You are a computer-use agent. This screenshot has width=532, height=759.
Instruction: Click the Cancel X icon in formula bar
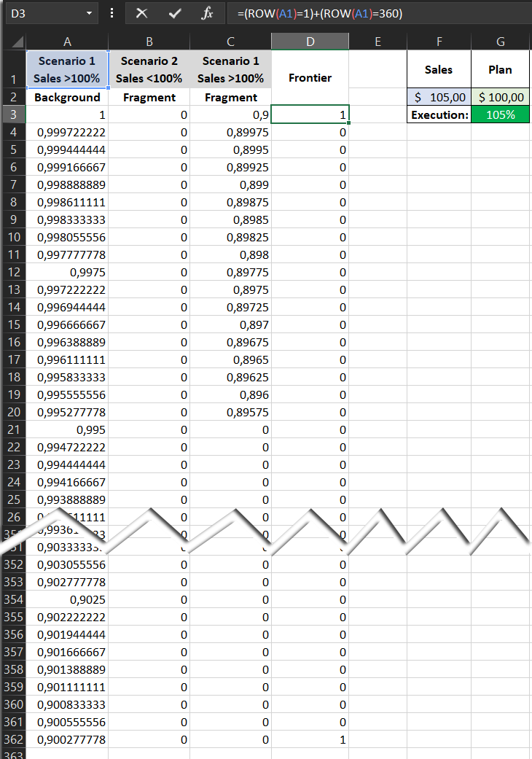coord(141,13)
